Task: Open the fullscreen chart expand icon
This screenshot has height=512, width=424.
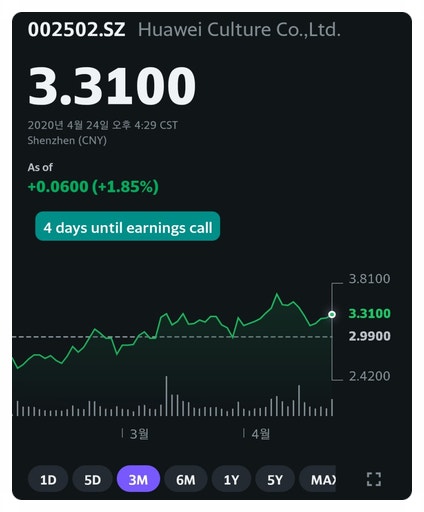Action: point(373,479)
